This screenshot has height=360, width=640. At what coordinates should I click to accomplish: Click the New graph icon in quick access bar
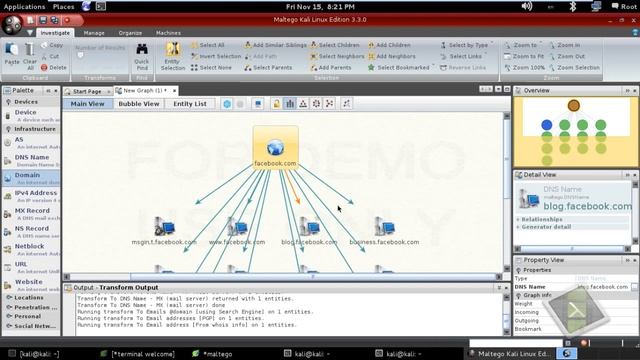pos(31,20)
